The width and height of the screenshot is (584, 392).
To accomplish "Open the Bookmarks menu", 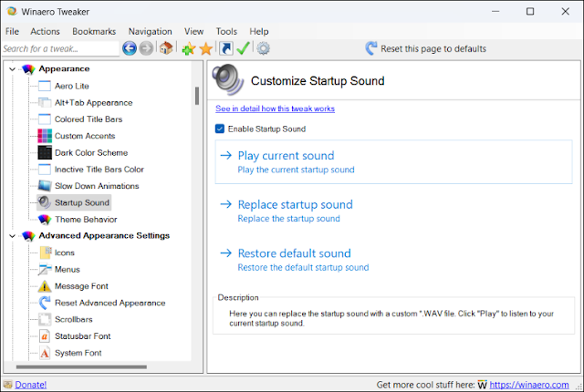I will click(94, 31).
